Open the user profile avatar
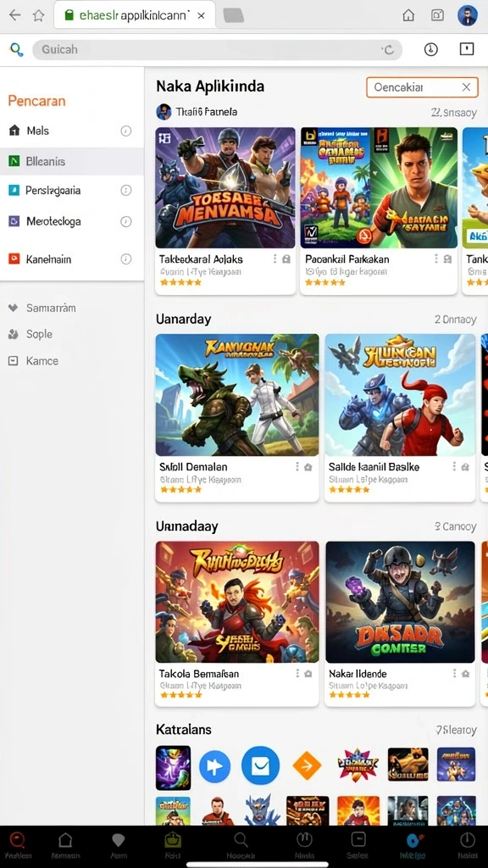This screenshot has height=868, width=488. pos(468,15)
